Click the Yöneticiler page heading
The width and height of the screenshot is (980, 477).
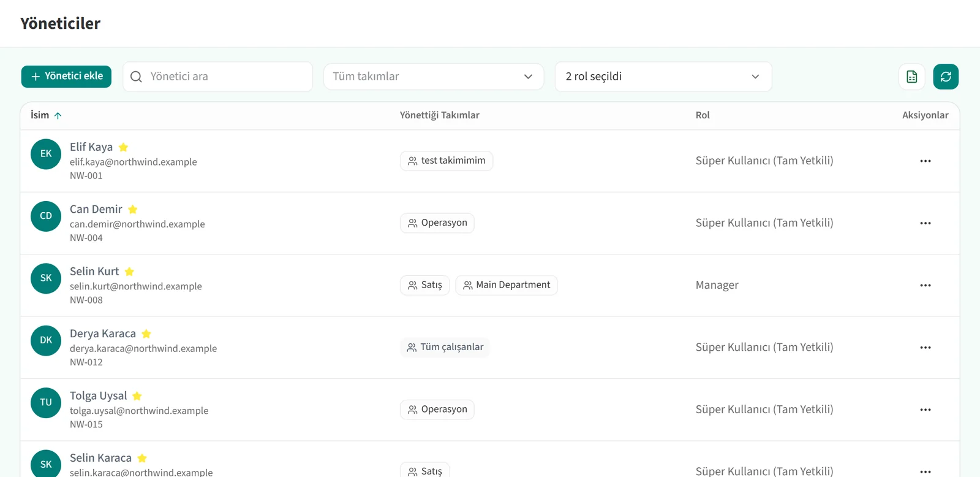(x=60, y=23)
